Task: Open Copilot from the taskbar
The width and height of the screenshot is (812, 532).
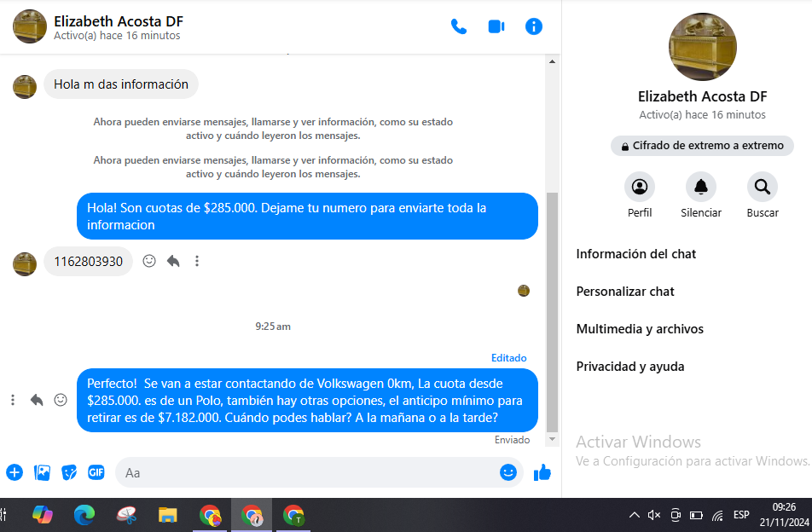Action: (43, 515)
